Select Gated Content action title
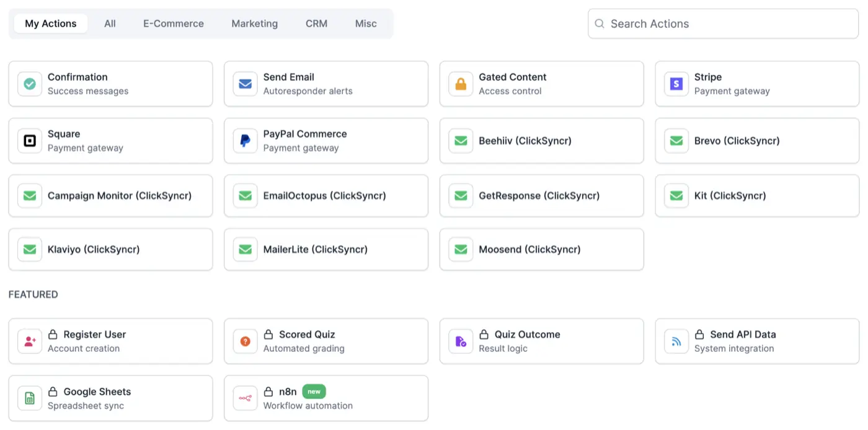 (513, 77)
